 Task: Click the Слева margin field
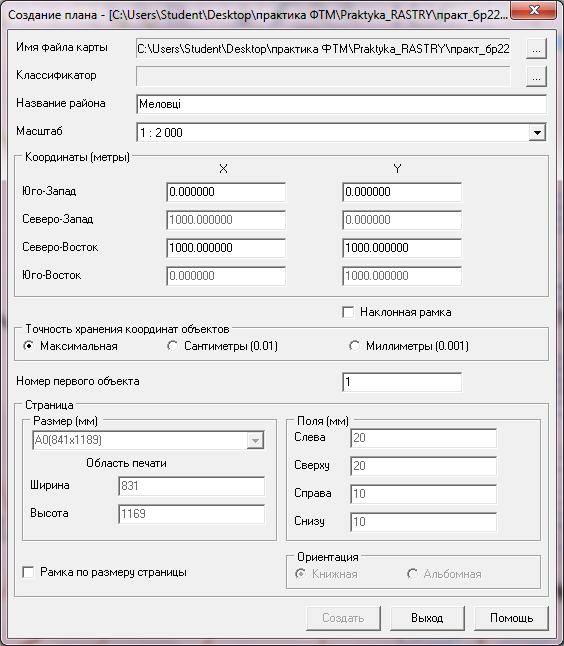pos(424,438)
